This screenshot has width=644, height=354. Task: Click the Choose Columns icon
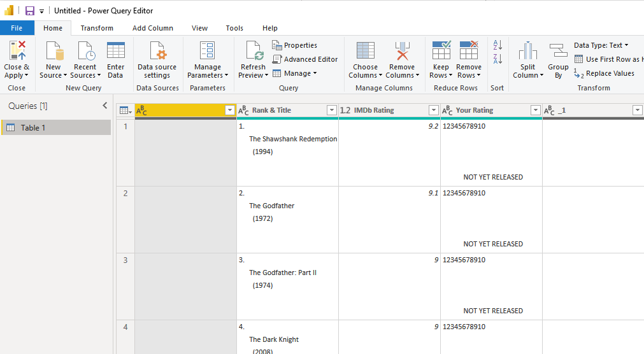365,51
